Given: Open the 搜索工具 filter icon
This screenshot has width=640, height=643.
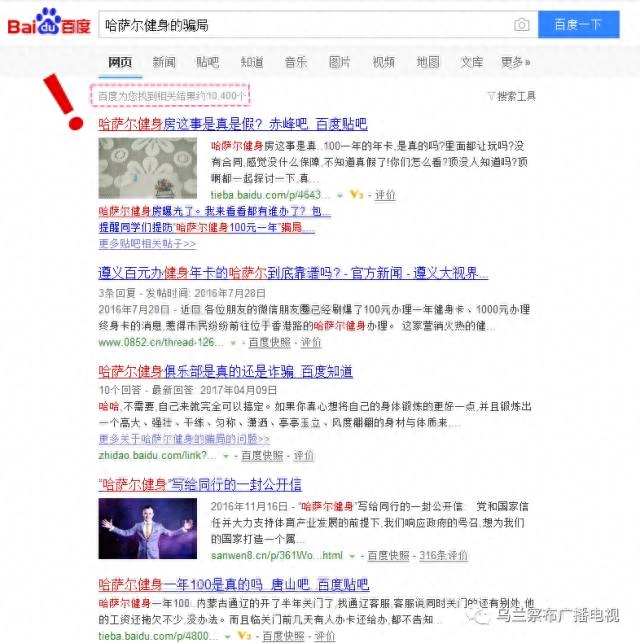Looking at the screenshot, I should pyautogui.click(x=491, y=96).
